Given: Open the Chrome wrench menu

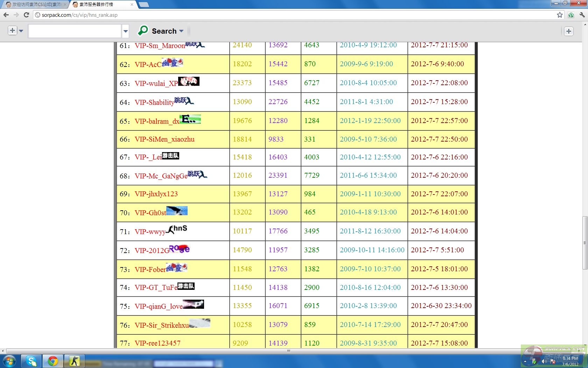Looking at the screenshot, I should [582, 15].
